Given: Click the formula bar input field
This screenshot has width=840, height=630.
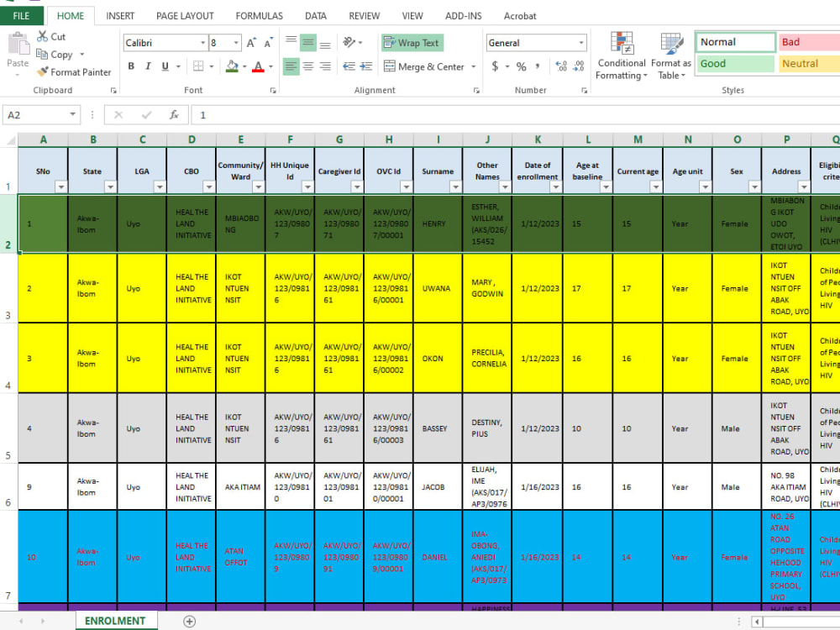Looking at the screenshot, I should point(517,114).
